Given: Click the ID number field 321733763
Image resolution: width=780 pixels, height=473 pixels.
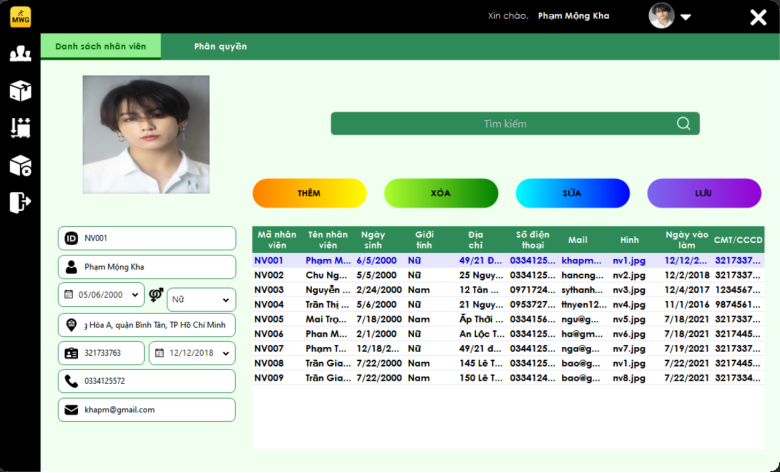Looking at the screenshot, I should [101, 353].
